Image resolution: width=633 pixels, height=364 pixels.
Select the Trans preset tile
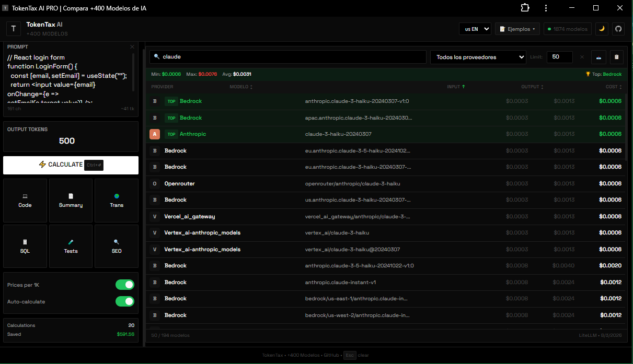pos(117,201)
